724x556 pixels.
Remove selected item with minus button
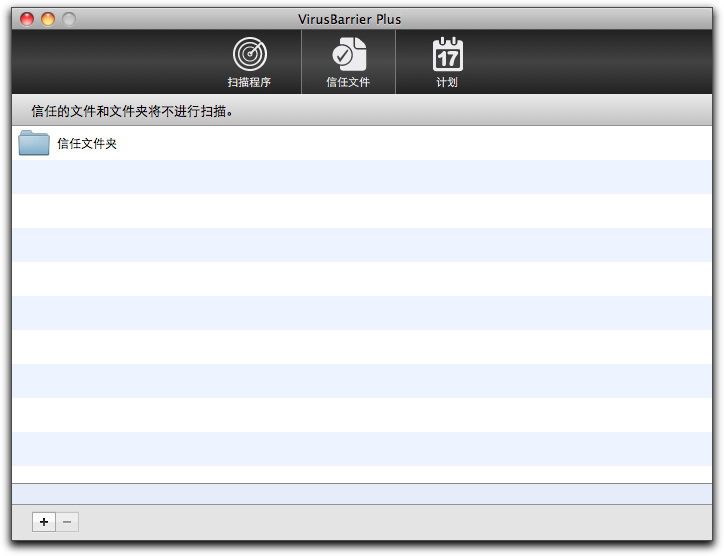click(x=67, y=522)
